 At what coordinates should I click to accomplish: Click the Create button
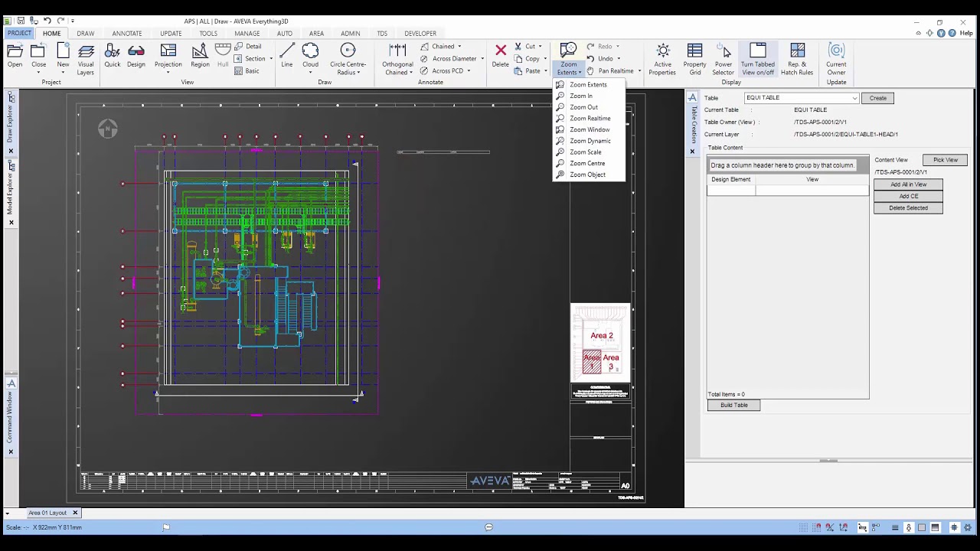pos(878,98)
